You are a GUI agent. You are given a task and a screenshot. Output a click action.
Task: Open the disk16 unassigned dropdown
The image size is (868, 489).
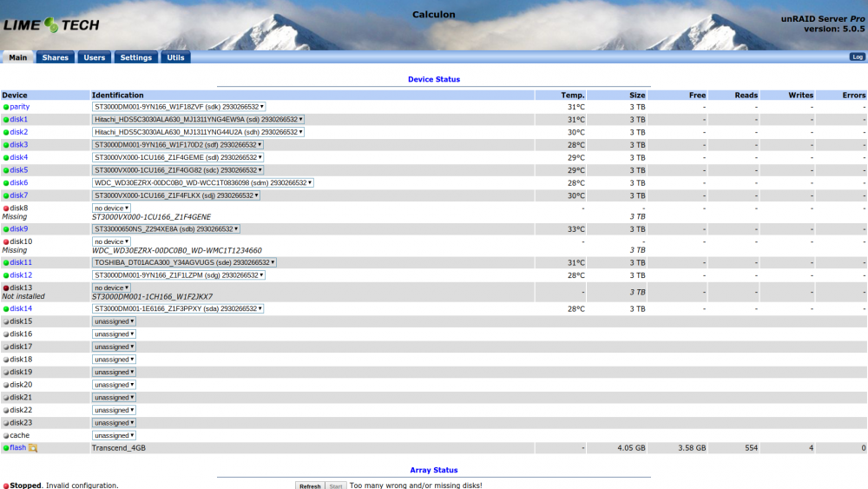point(114,334)
